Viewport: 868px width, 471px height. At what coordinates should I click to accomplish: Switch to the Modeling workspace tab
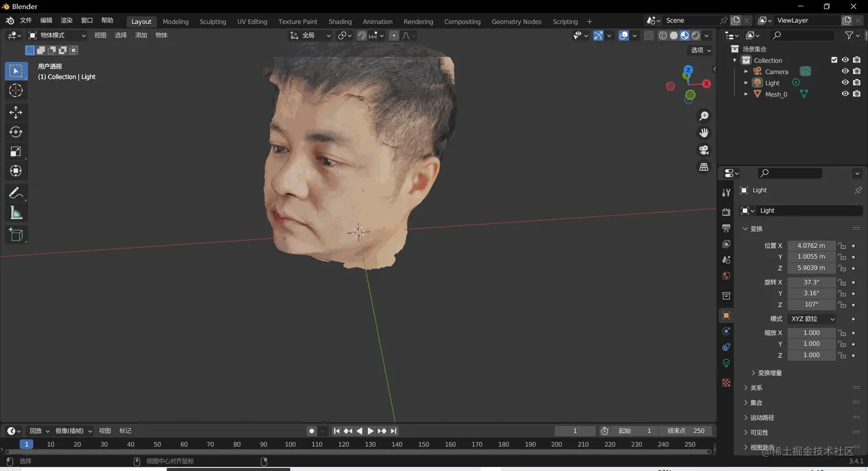pyautogui.click(x=175, y=22)
